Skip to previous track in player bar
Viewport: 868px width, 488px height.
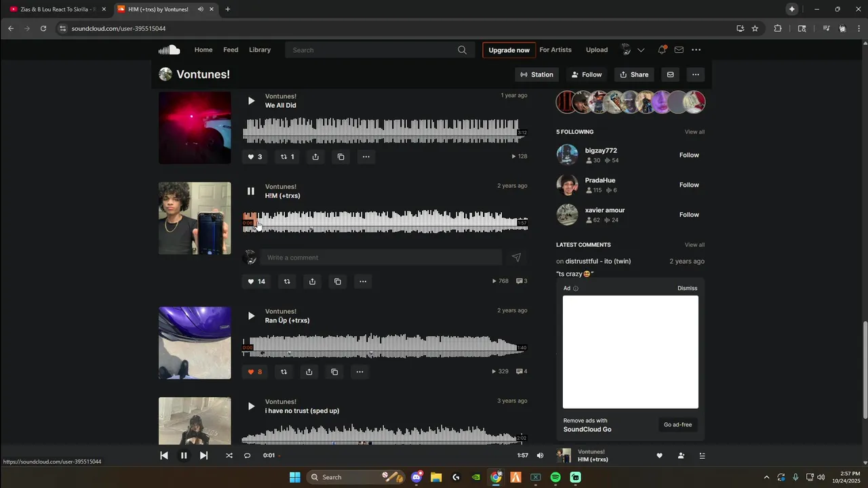[163, 455]
